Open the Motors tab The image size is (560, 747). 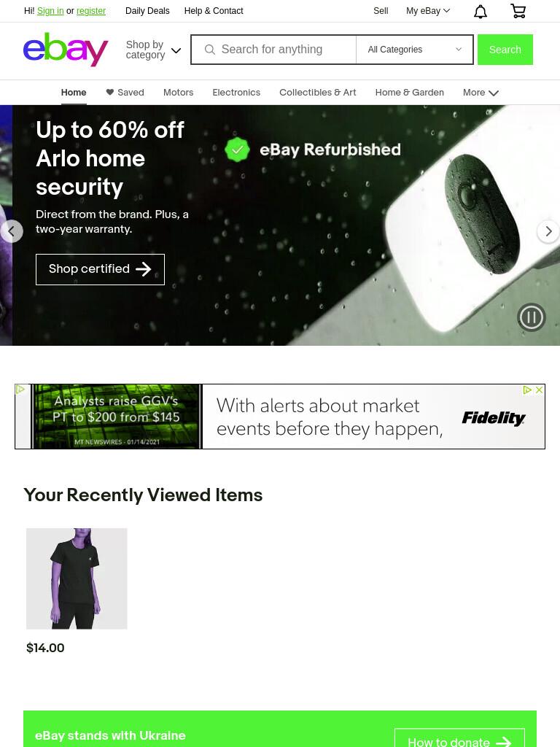coord(178,93)
